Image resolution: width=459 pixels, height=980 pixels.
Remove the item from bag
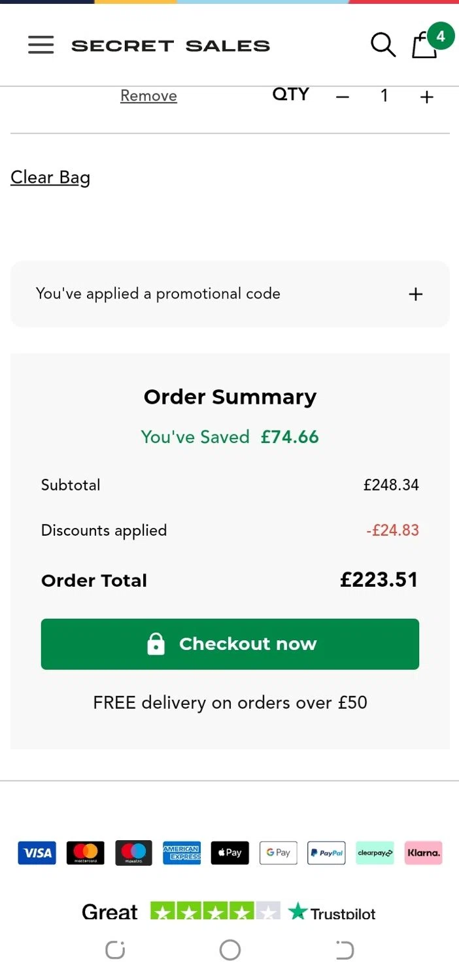[x=148, y=96]
